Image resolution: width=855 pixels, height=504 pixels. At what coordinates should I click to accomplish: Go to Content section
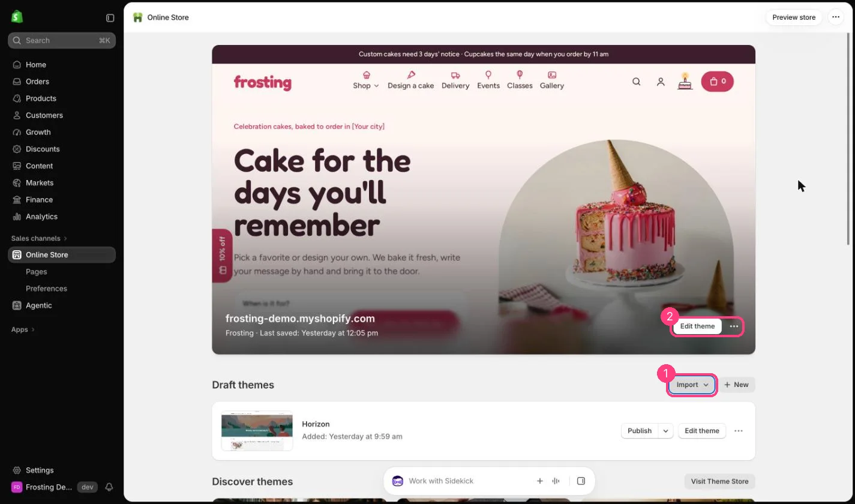click(62, 166)
